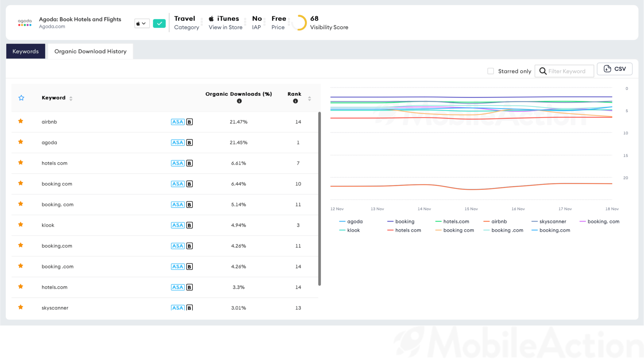
Task: Toggle the star on the skyscanner row
Action: (21, 307)
